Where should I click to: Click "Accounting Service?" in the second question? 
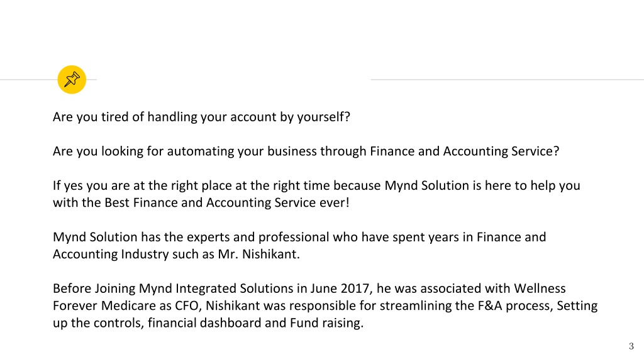pyautogui.click(x=501, y=151)
